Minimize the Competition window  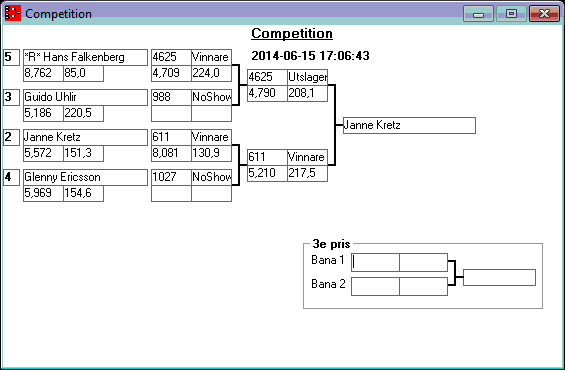click(478, 14)
